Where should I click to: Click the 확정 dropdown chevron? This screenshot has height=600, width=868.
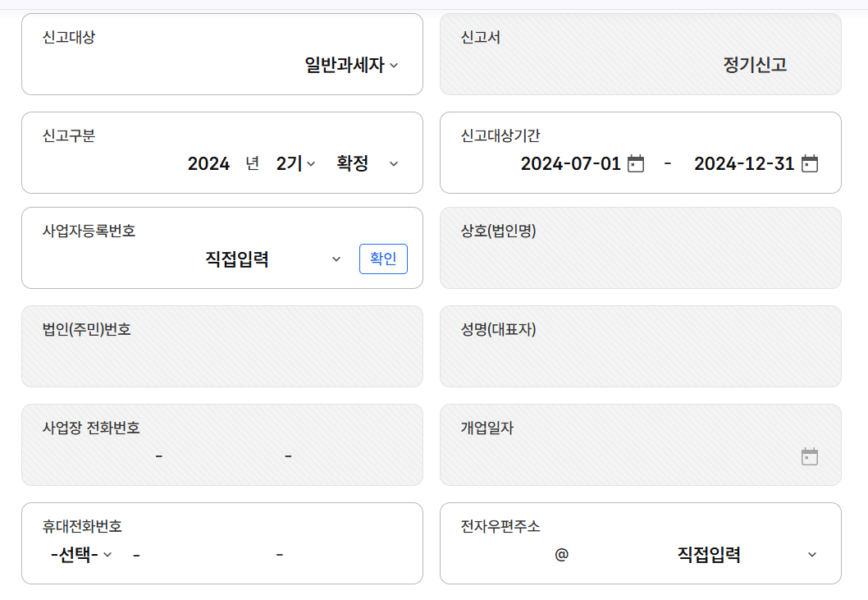pyautogui.click(x=394, y=163)
